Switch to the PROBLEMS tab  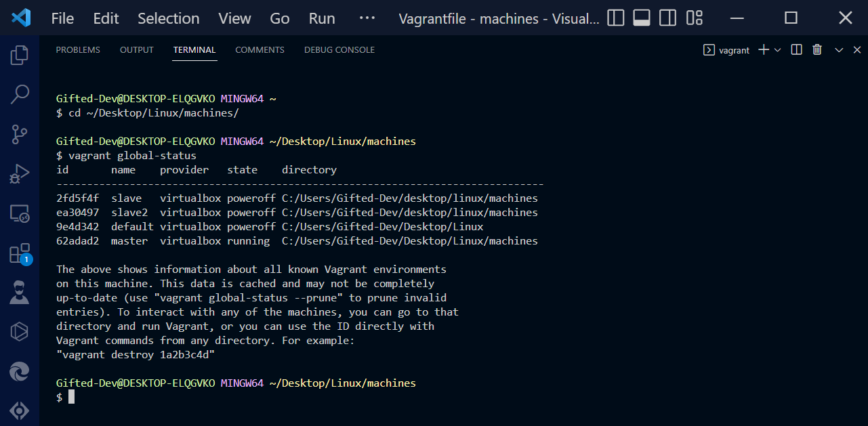[78, 50]
